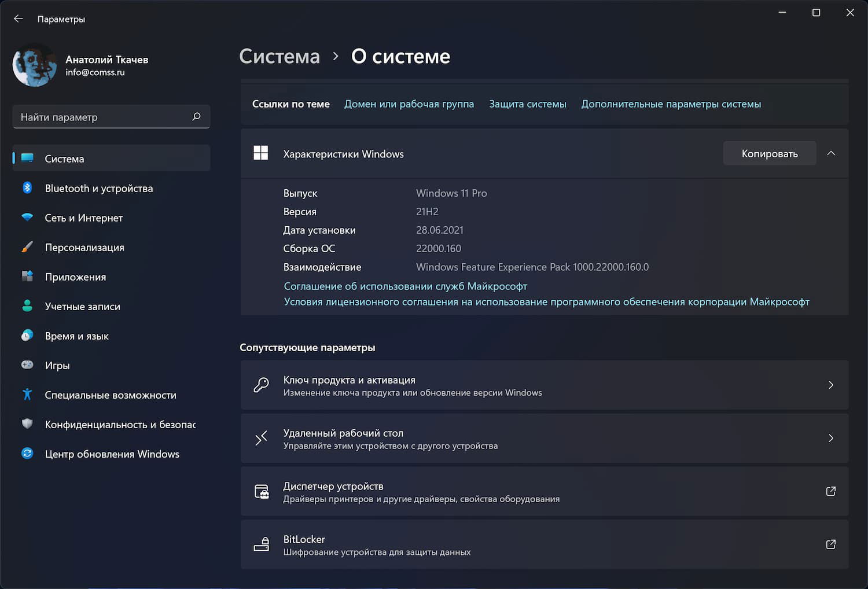Click the Копировать button
This screenshot has width=868, height=589.
point(769,153)
